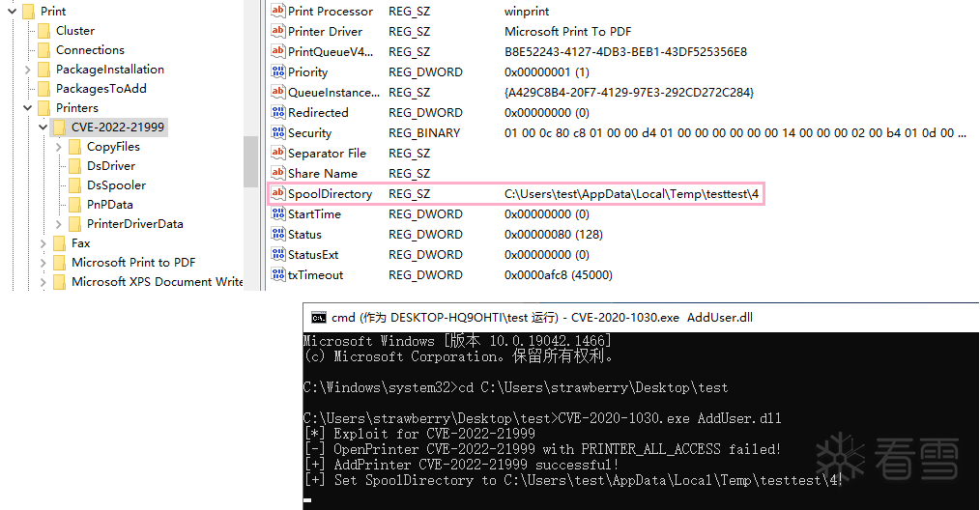Select the CopyFiles tree item
This screenshot has height=510, width=980.
coord(113,147)
